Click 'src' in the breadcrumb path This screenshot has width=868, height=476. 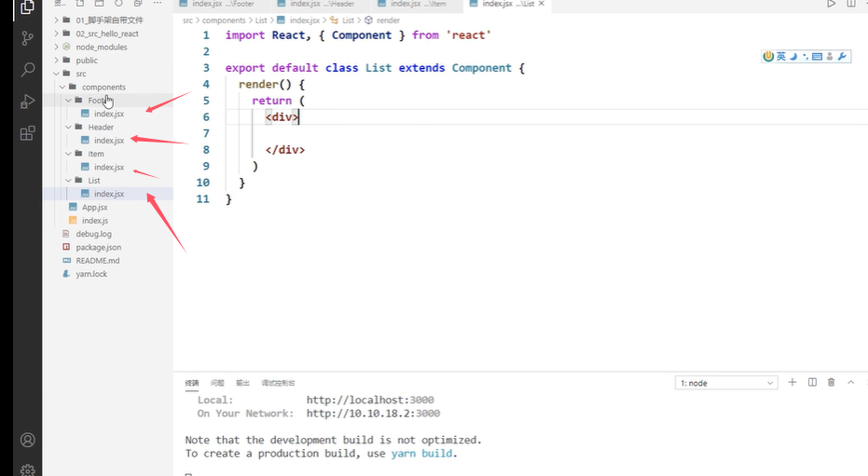coord(187,20)
